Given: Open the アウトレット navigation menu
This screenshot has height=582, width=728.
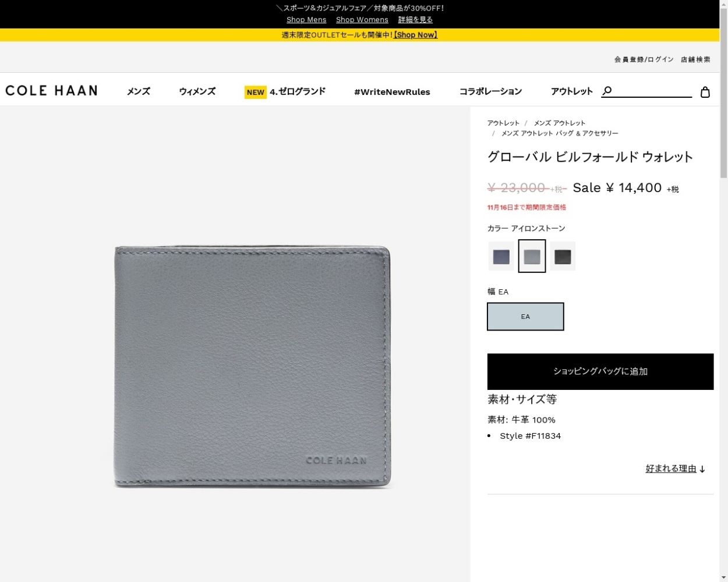Looking at the screenshot, I should (572, 91).
